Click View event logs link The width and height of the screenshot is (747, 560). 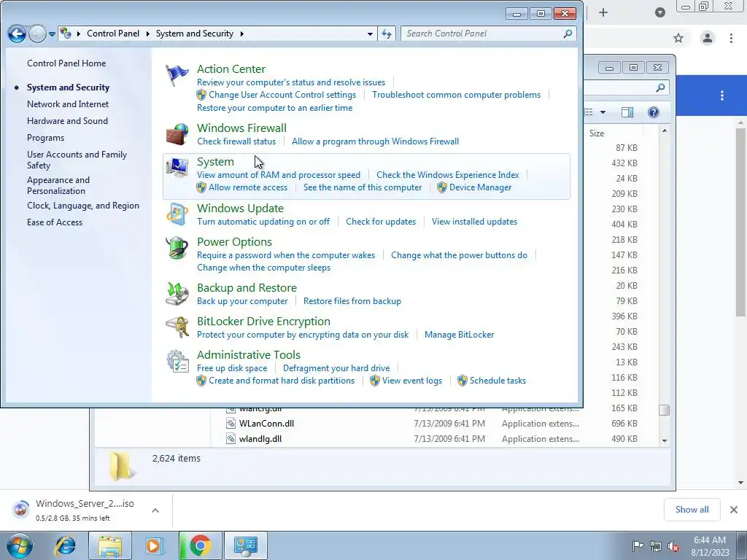pos(412,381)
